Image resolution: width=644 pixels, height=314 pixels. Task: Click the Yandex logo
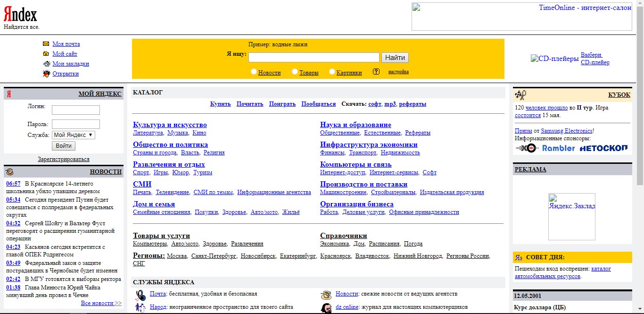click(x=20, y=15)
